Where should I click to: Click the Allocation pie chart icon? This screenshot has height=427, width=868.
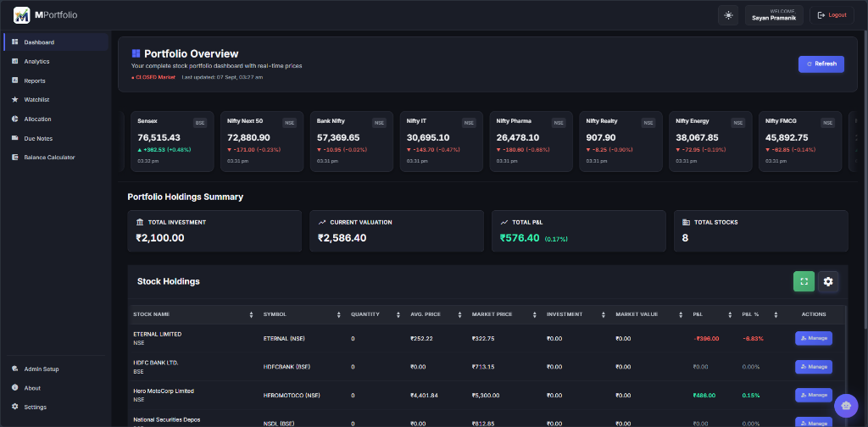[15, 119]
